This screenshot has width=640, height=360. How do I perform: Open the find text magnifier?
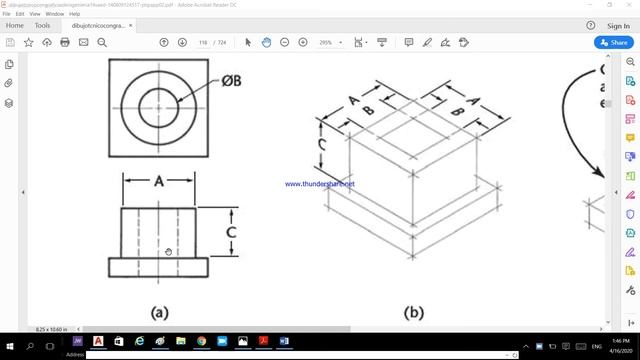102,42
